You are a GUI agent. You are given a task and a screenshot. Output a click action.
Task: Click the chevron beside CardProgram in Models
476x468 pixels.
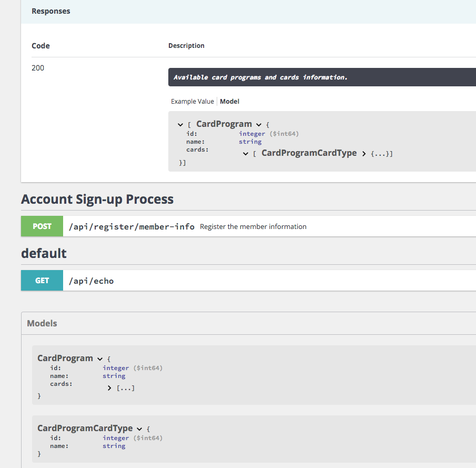click(99, 358)
